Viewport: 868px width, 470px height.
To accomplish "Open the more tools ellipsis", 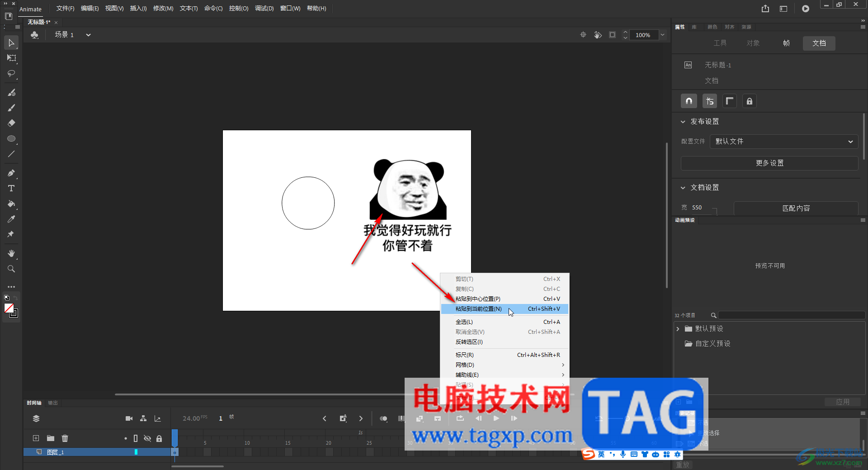I will tap(11, 287).
